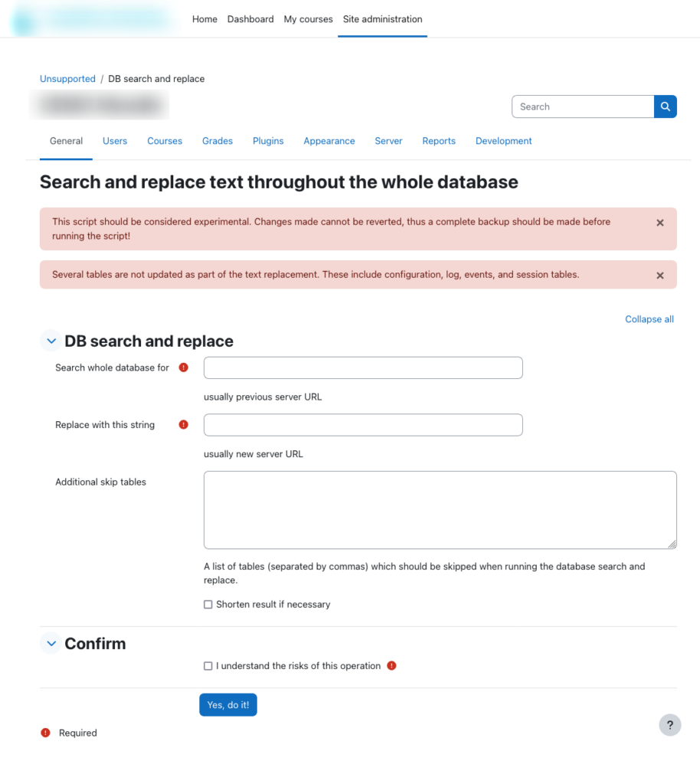700x784 pixels.
Task: Open the help question mark button
Action: (669, 725)
